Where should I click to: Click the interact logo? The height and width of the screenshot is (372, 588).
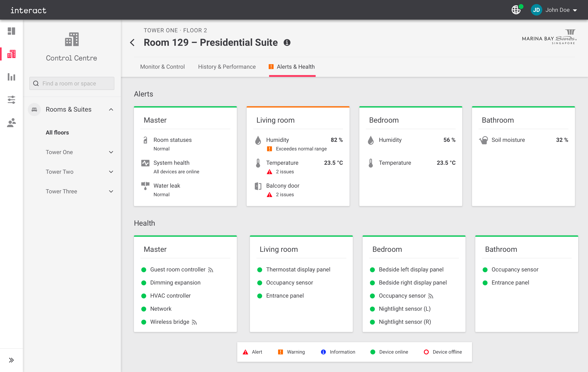pos(28,10)
